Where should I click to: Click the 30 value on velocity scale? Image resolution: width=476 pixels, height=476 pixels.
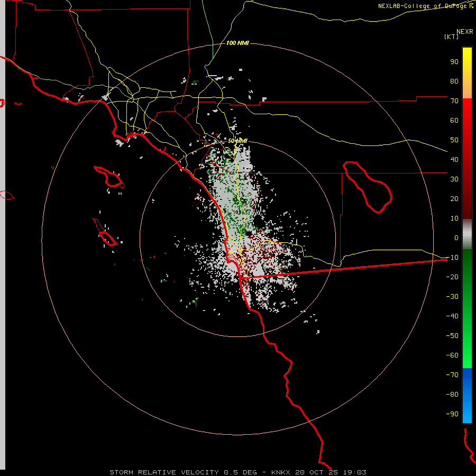[454, 179]
